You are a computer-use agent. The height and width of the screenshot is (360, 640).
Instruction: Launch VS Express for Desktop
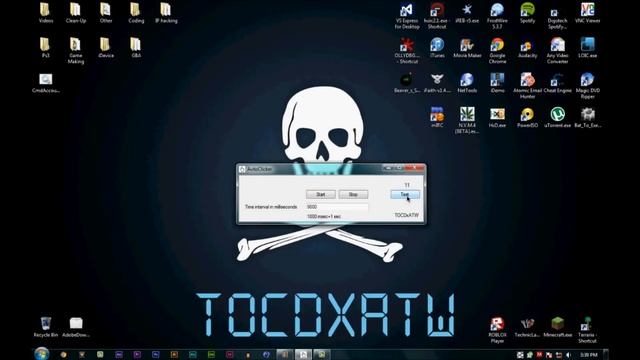tap(407, 16)
